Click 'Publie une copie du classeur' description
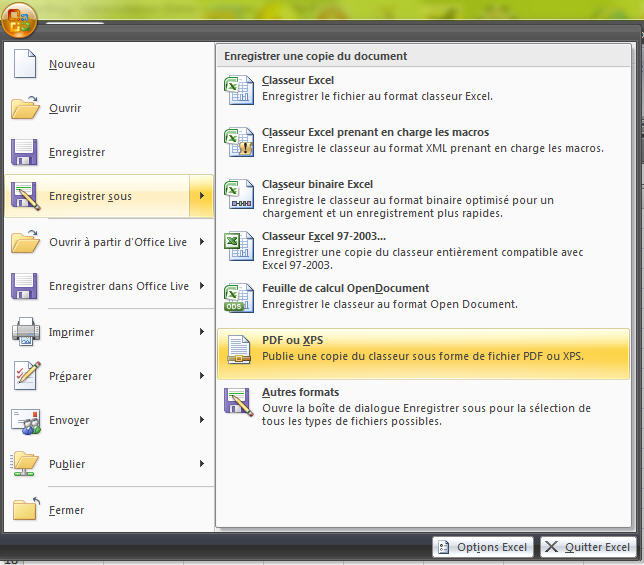The height and width of the screenshot is (565, 644). [x=423, y=356]
